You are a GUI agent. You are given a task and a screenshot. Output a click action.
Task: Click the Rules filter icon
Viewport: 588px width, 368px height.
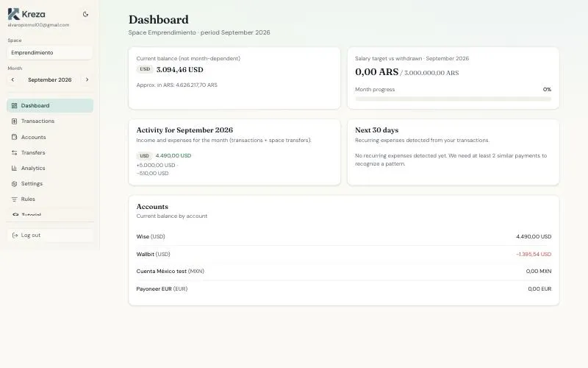coord(14,199)
